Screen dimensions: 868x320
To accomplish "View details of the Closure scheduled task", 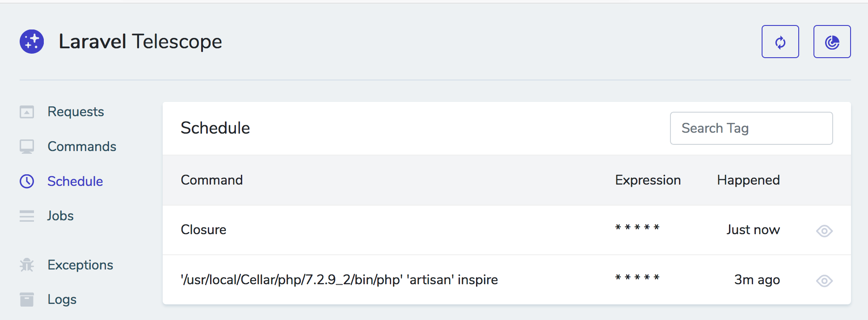I will tap(824, 231).
